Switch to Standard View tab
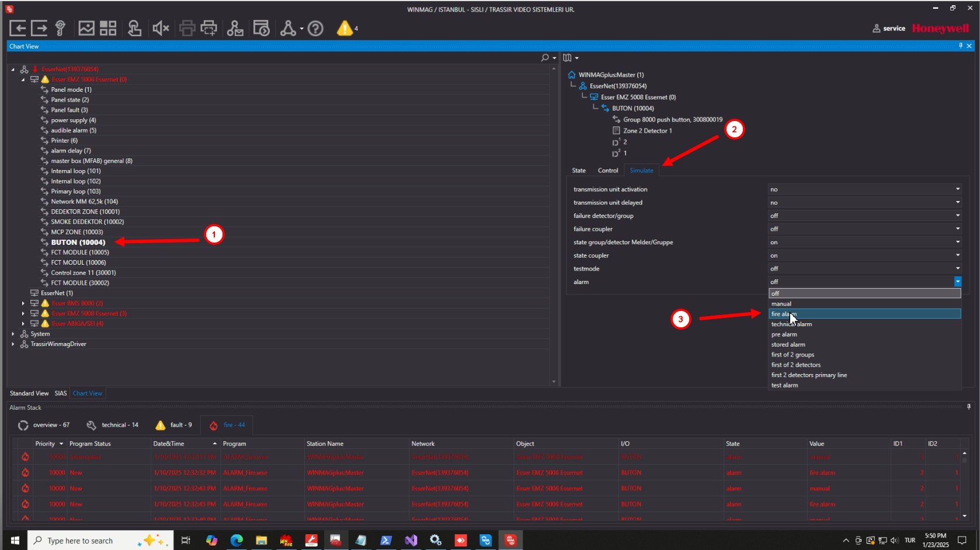Image resolution: width=980 pixels, height=550 pixels. pos(29,393)
